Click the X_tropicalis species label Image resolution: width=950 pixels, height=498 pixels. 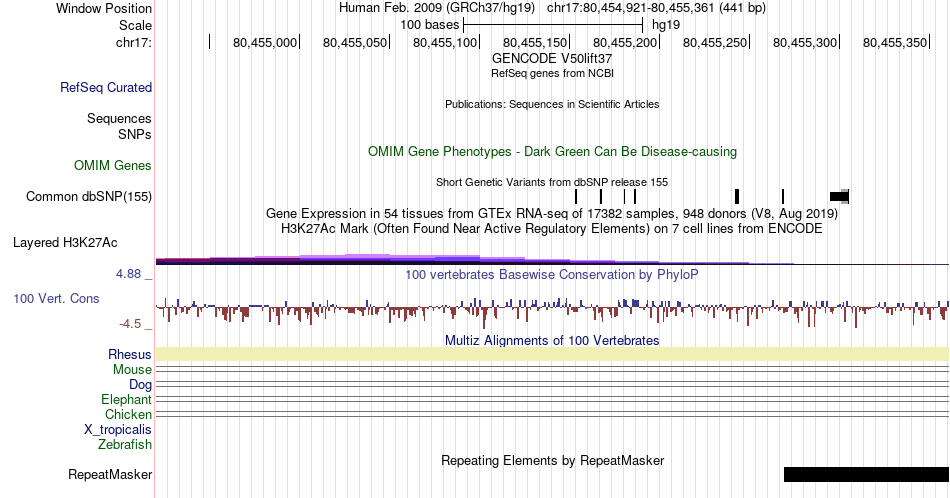tap(118, 430)
